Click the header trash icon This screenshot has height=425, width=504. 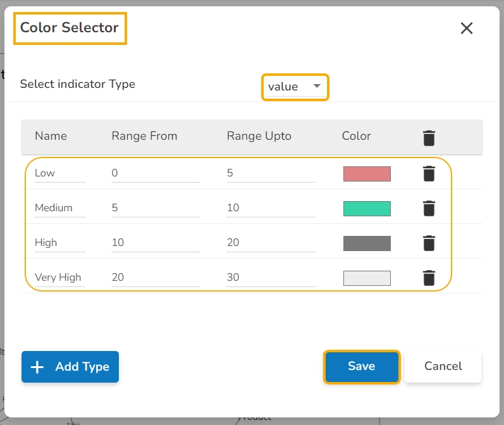point(429,138)
